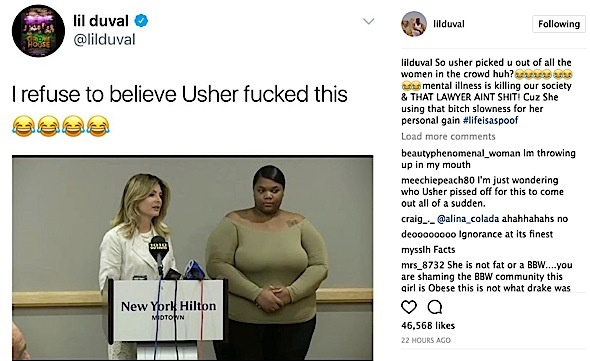This screenshot has height=361, width=590.
Task: Open craig_._ commenter profile
Action: tap(418, 219)
